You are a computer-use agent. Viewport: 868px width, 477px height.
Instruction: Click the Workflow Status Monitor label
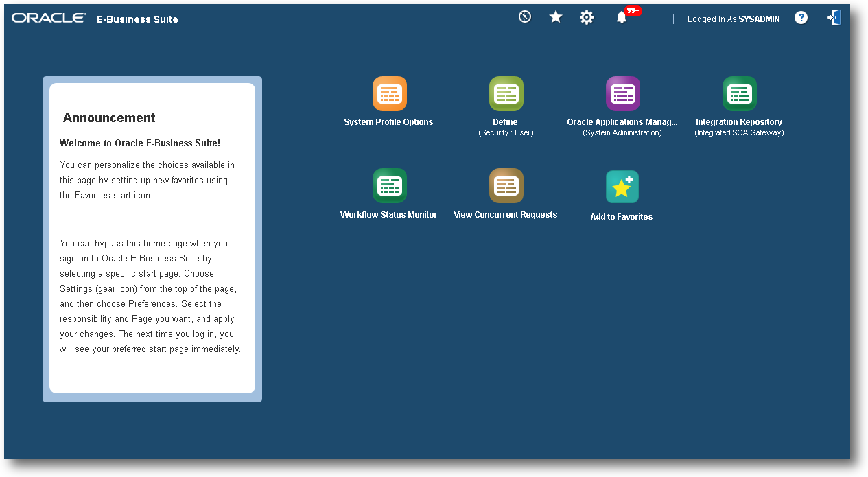(x=388, y=215)
